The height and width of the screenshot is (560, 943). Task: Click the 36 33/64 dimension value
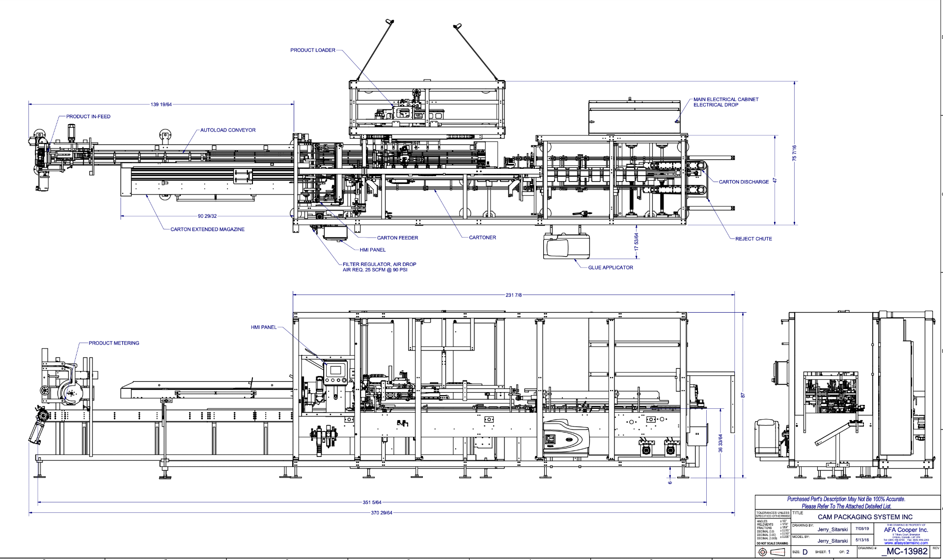click(x=721, y=443)
